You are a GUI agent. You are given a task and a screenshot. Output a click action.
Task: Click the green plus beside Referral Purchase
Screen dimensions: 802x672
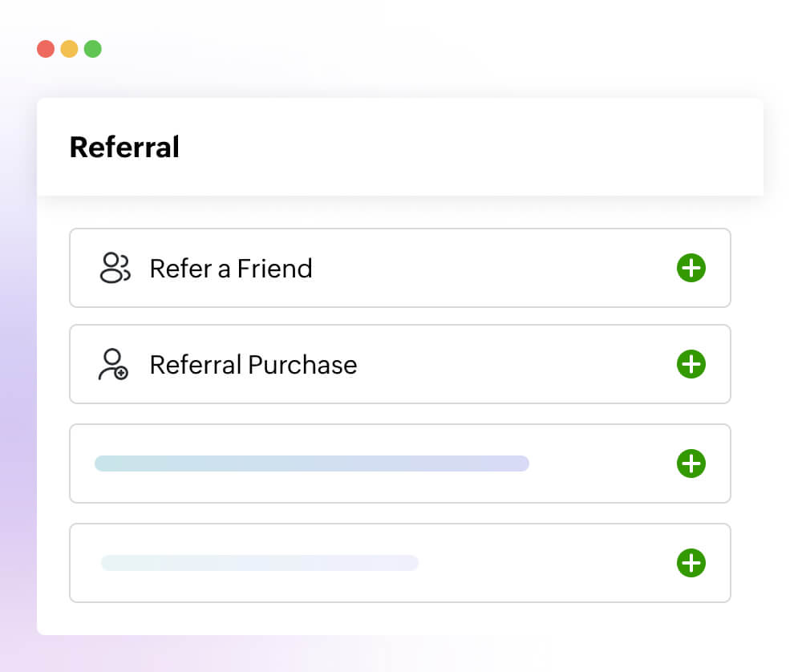click(x=691, y=364)
